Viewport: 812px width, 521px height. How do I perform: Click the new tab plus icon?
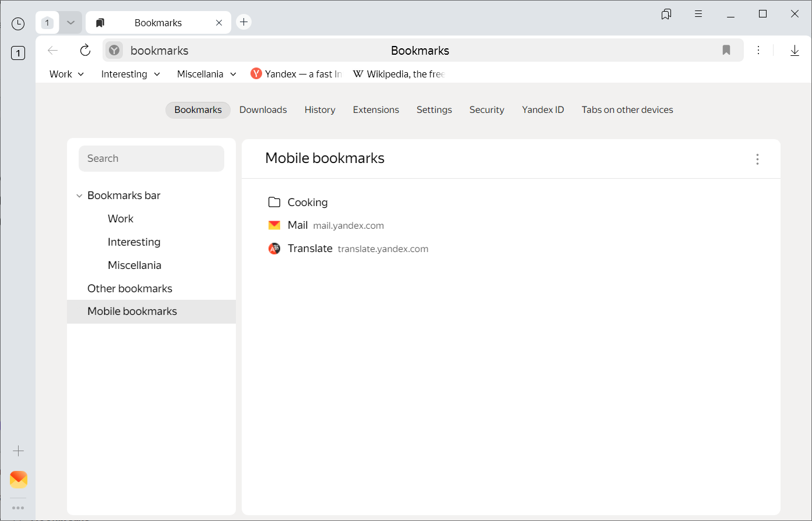(x=244, y=22)
